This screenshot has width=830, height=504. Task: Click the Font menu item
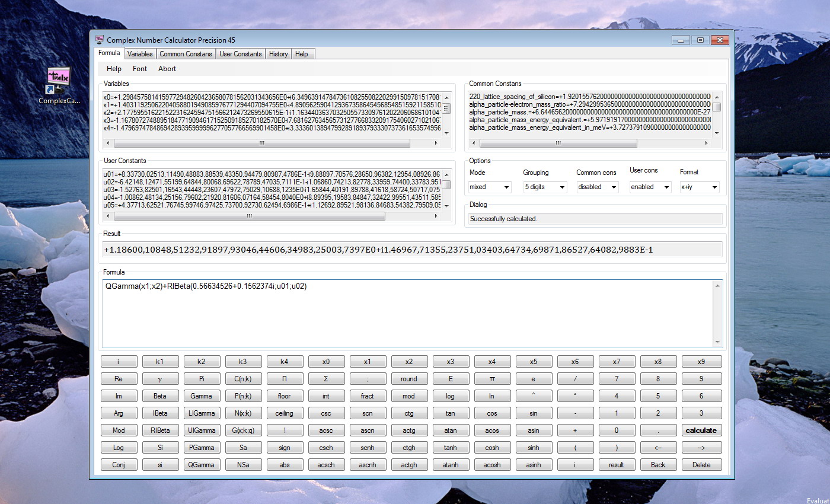[140, 69]
